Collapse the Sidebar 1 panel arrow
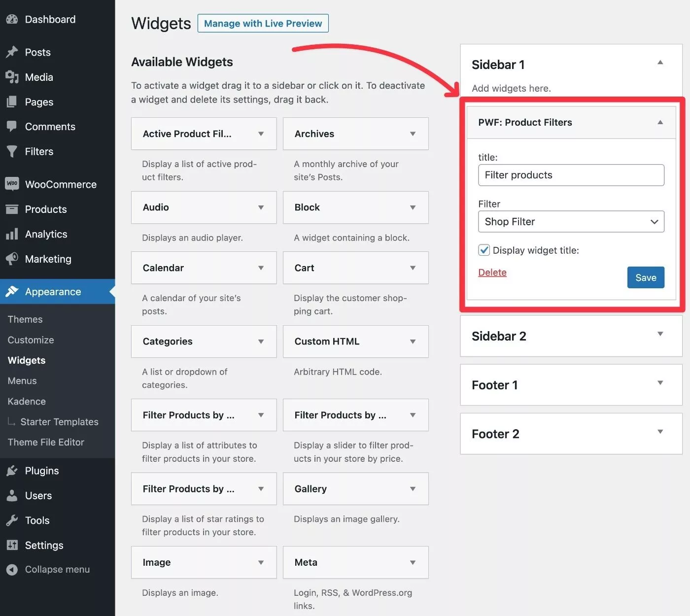The image size is (690, 616). click(660, 63)
